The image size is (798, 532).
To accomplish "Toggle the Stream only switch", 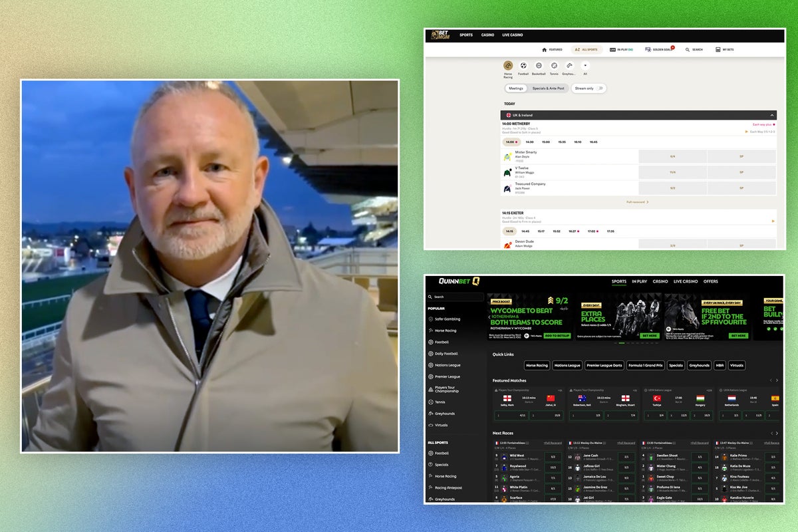I will point(599,88).
